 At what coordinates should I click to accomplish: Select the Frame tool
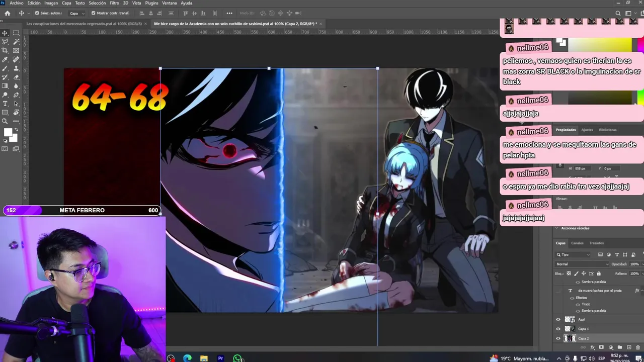pyautogui.click(x=16, y=50)
